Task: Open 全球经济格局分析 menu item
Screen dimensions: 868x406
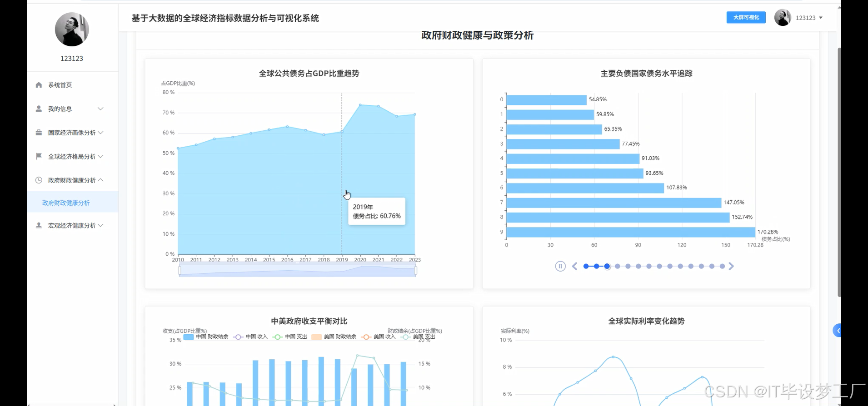Action: pyautogui.click(x=73, y=156)
